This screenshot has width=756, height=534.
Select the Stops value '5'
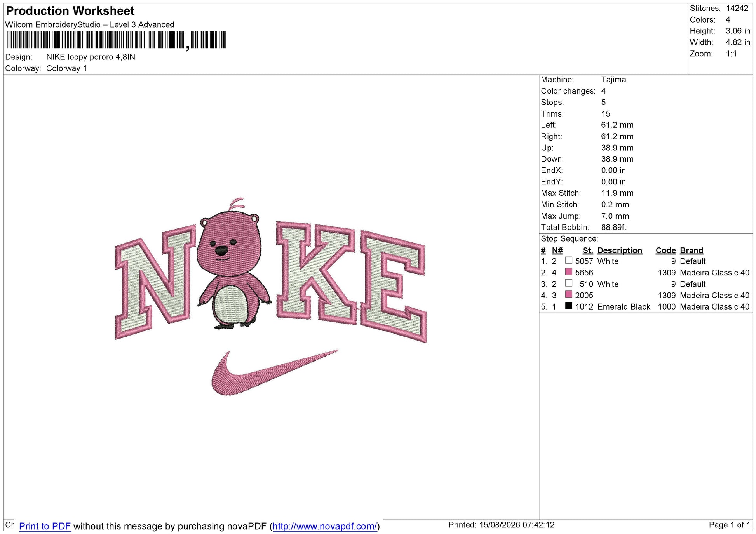click(x=603, y=103)
